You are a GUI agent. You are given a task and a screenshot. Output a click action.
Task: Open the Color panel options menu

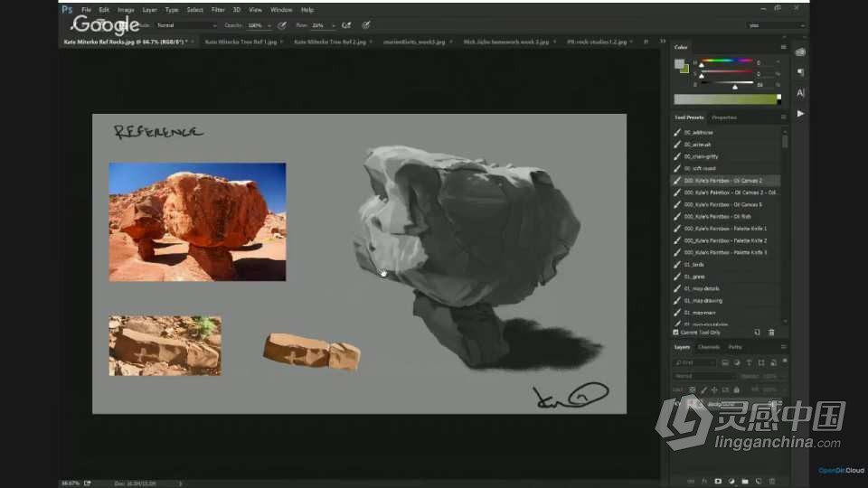[x=783, y=48]
